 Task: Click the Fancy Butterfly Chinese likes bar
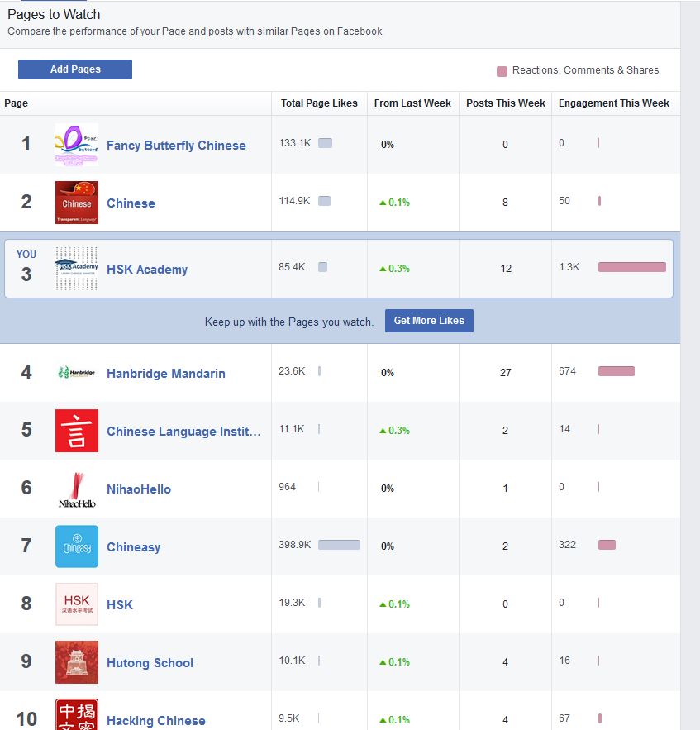(326, 143)
